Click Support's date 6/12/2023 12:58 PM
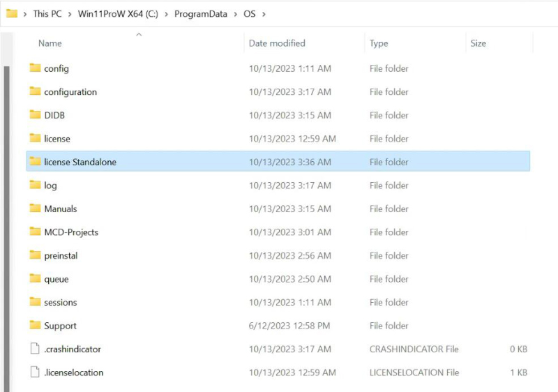 (x=289, y=326)
